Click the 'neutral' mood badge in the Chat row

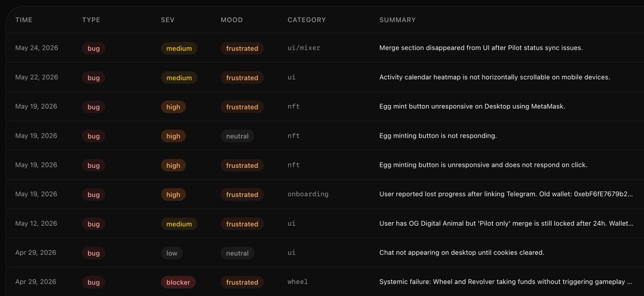coord(237,253)
